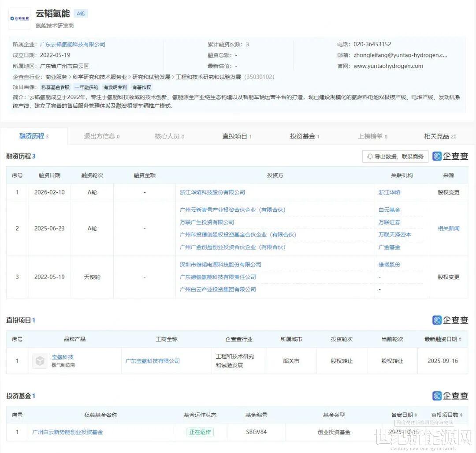Click the 宝氢科技 placeholder cube icon

pos(40,361)
